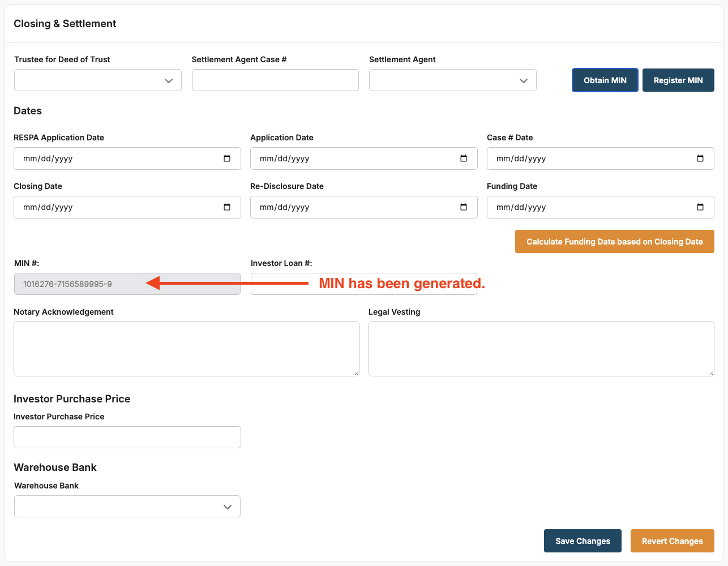Open the Application Date calendar picker
Screen dimensions: 728x566
(464, 158)
